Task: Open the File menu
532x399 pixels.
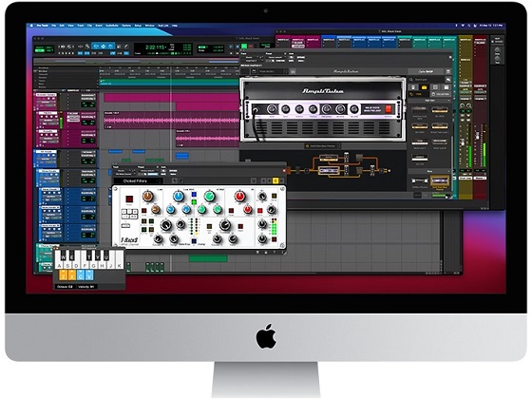Action: pyautogui.click(x=53, y=26)
